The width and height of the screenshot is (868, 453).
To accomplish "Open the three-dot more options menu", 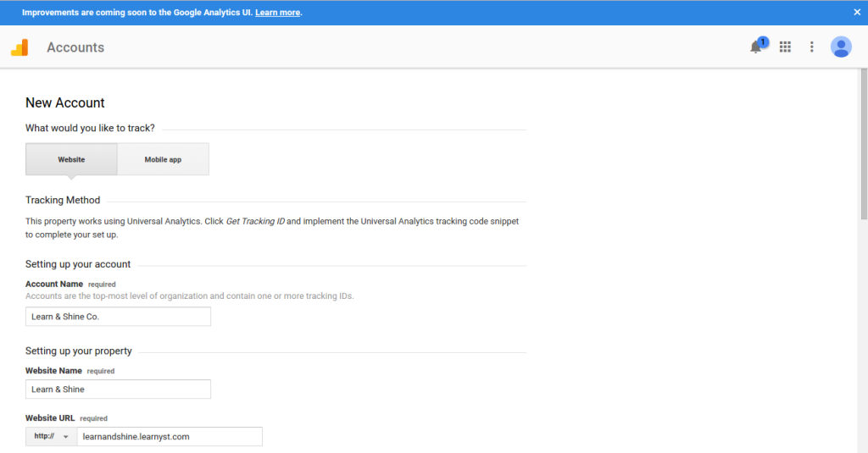I will (x=811, y=47).
